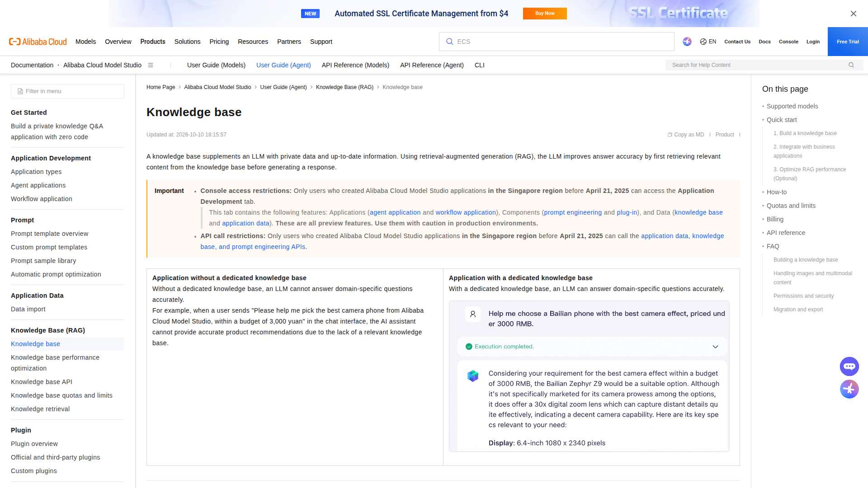Viewport: 868px width, 488px height.
Task: Expand Quick start in On this page
Action: pos(782,120)
